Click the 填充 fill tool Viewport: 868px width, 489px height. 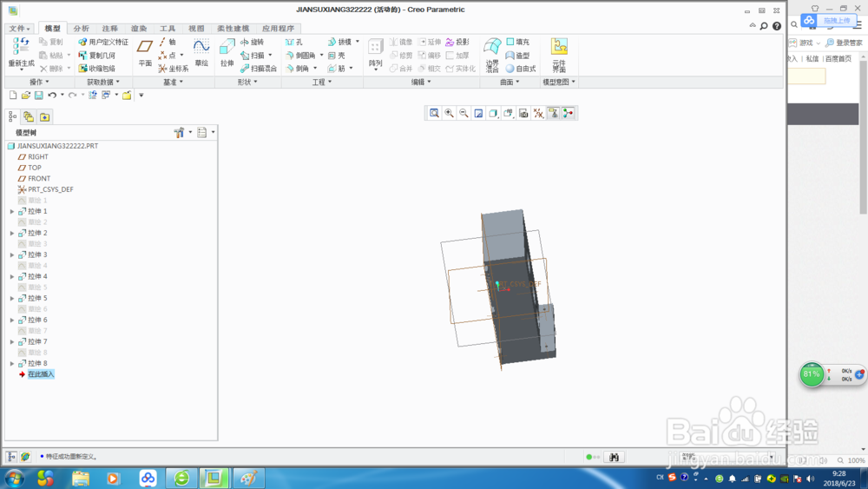pos(517,42)
